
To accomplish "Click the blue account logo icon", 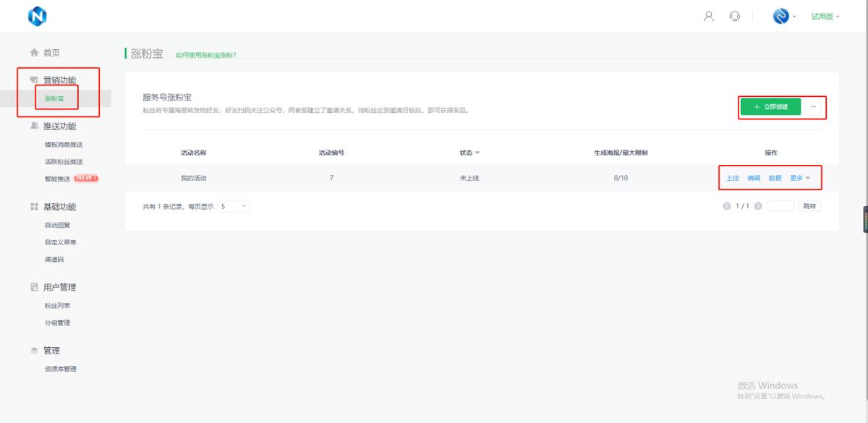I will tap(781, 16).
